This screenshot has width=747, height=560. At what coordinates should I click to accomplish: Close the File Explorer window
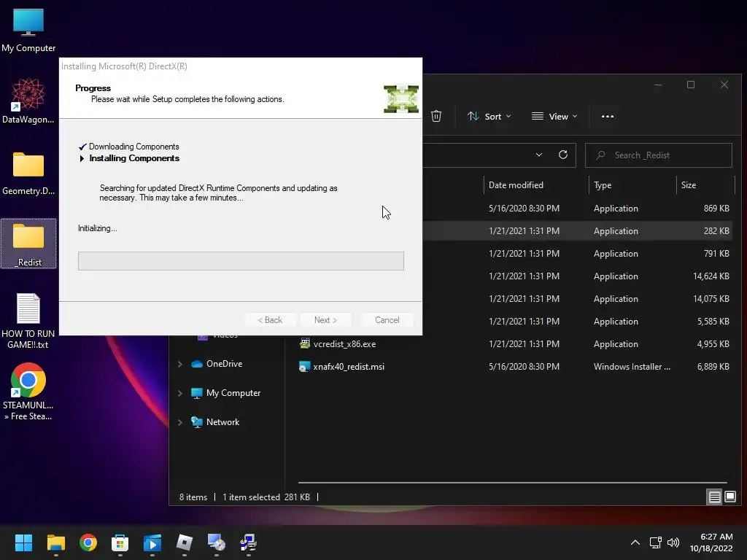[724, 85]
